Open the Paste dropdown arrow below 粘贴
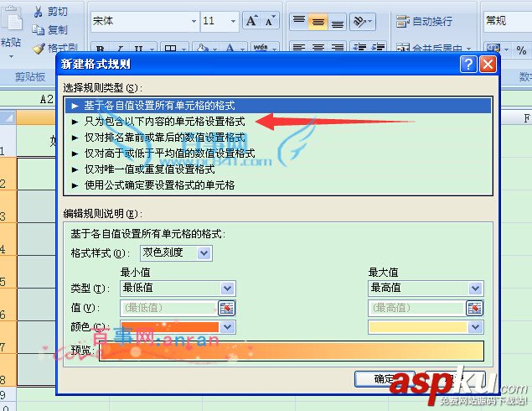 [11, 56]
